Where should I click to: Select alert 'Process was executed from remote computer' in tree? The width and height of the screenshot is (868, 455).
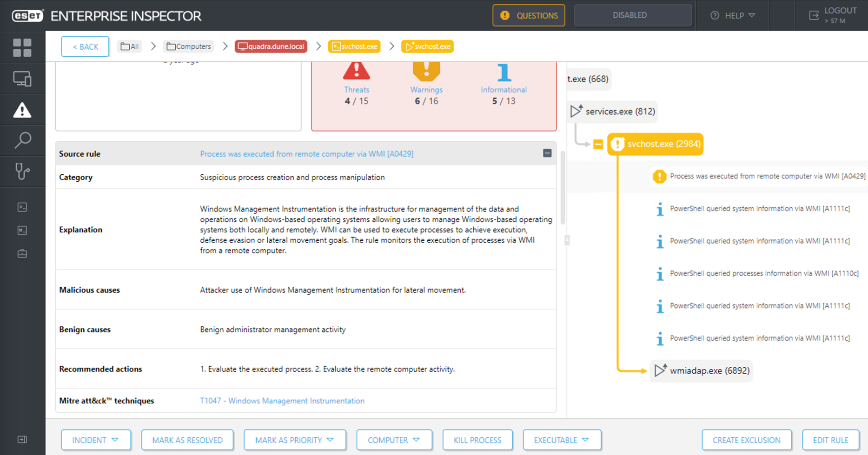[768, 177]
